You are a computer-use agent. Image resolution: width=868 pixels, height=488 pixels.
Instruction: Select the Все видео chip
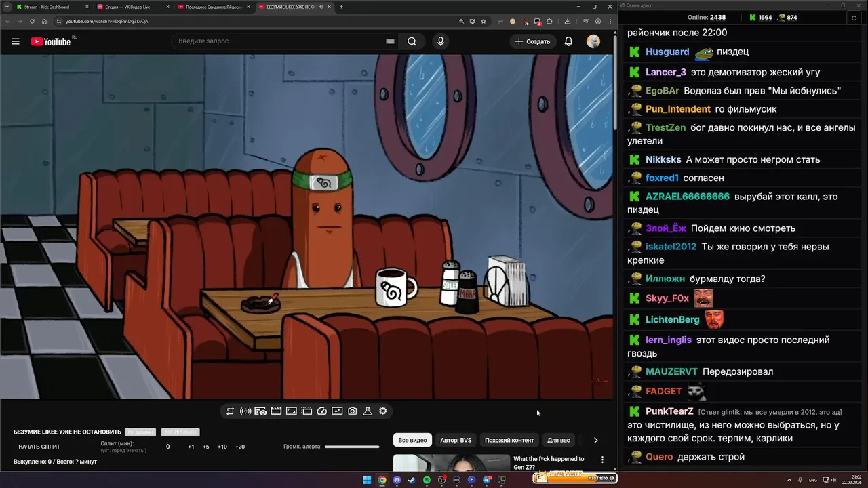point(412,440)
